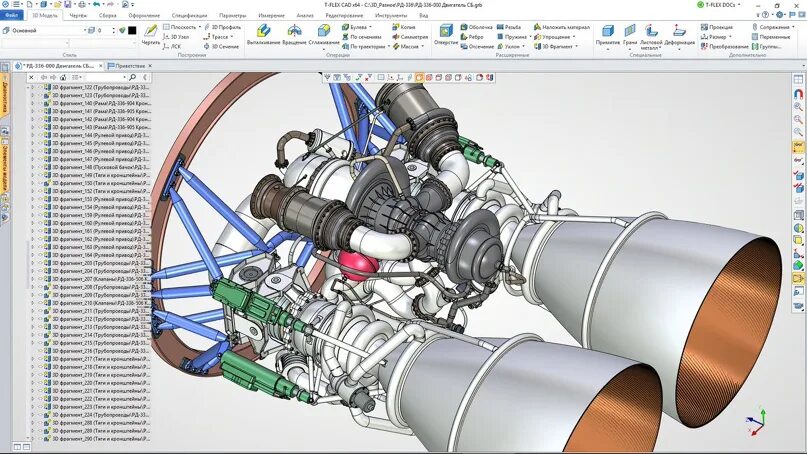Image resolution: width=807 pixels, height=454 pixels.
Task: Click the save icon in quick access toolbar
Action: tap(67, 4)
